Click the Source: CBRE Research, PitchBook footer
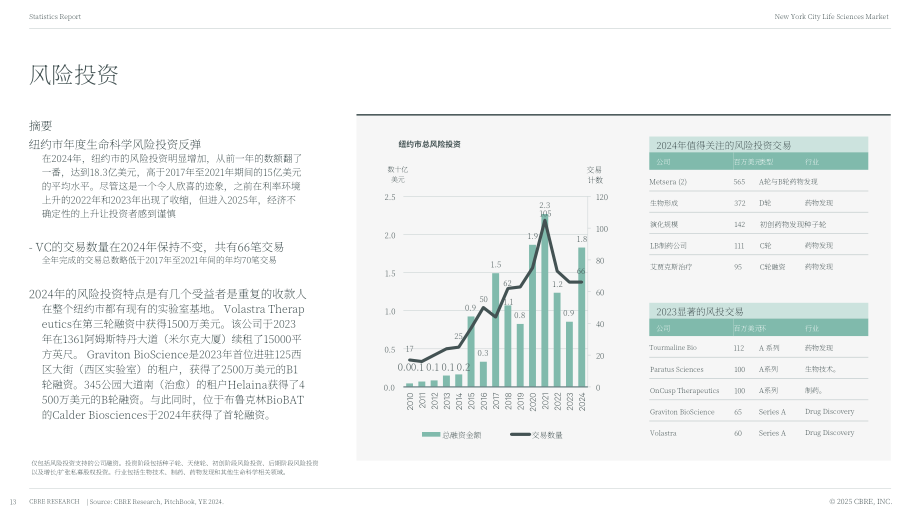Screen dimensions: 920x518 [x=157, y=502]
